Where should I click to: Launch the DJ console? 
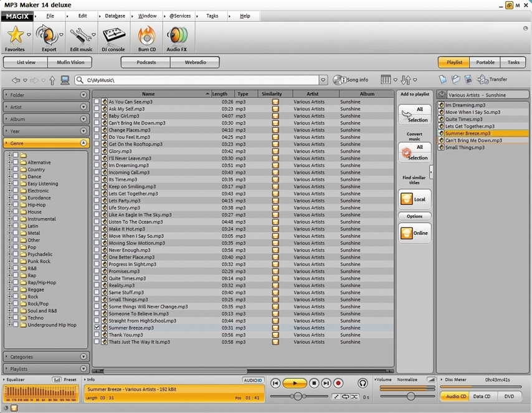[x=113, y=36]
